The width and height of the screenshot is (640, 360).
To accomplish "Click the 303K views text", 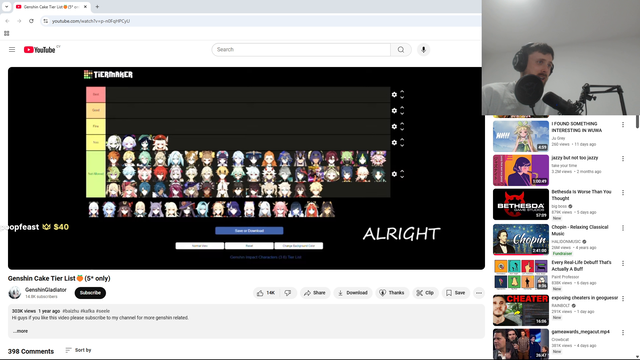I will (24, 311).
